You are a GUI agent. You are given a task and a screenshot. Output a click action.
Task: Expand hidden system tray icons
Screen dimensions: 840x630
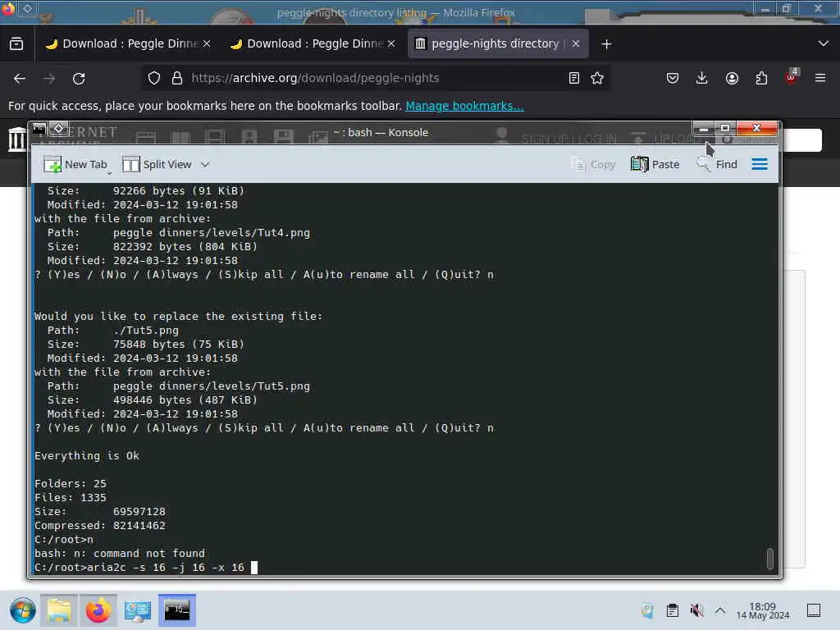720,610
